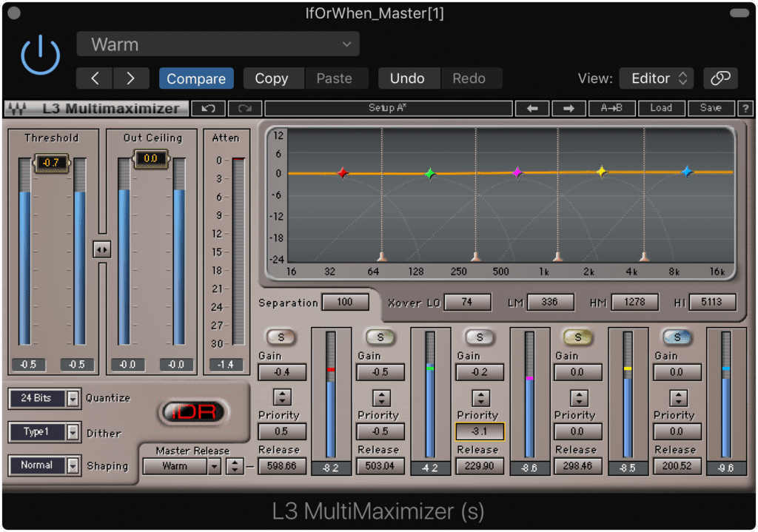Solo the low band (red S)
Viewport: 758px width, 532px height.
click(281, 337)
